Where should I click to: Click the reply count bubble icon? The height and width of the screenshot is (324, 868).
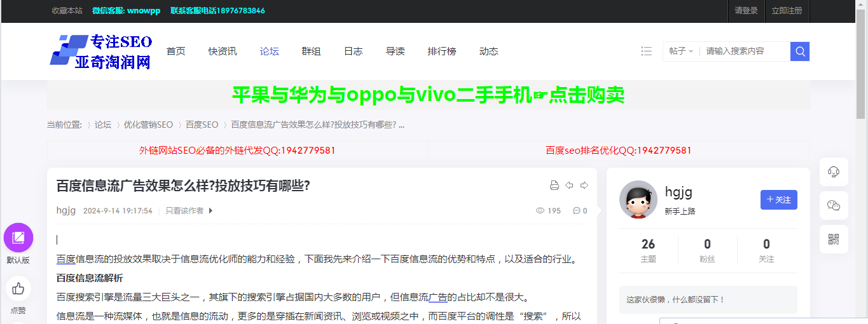[577, 211]
